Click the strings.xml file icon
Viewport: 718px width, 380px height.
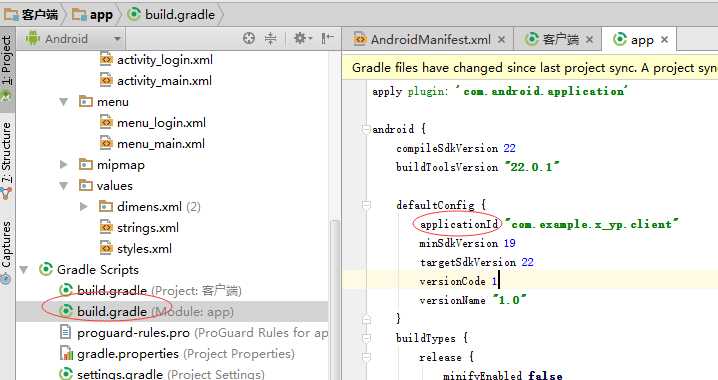(106, 228)
